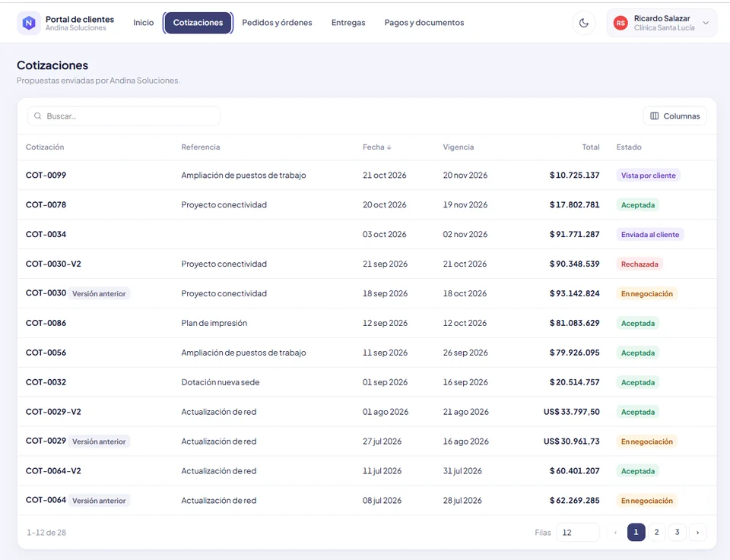Click the Filas rows-per-page field

[577, 532]
